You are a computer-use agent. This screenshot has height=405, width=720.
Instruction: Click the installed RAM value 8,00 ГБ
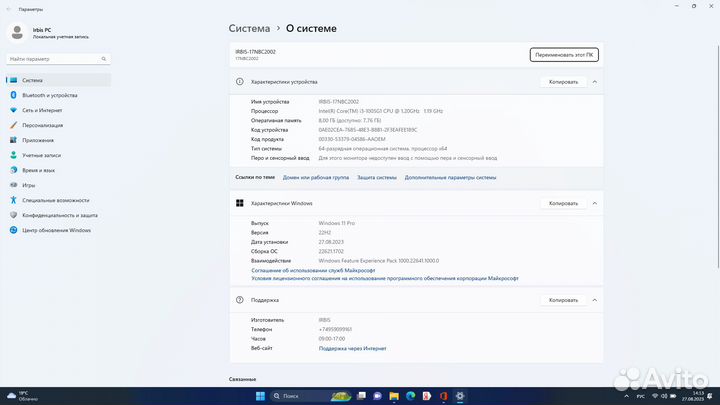350,120
